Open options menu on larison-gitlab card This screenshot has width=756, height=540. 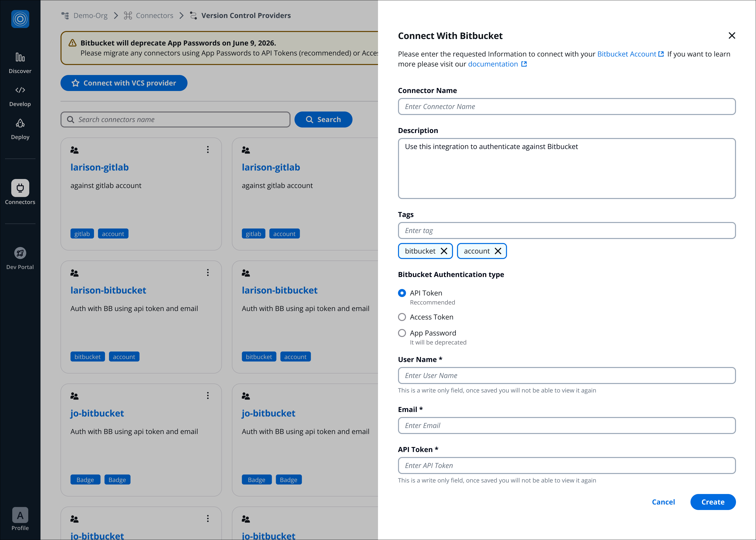pos(208,150)
